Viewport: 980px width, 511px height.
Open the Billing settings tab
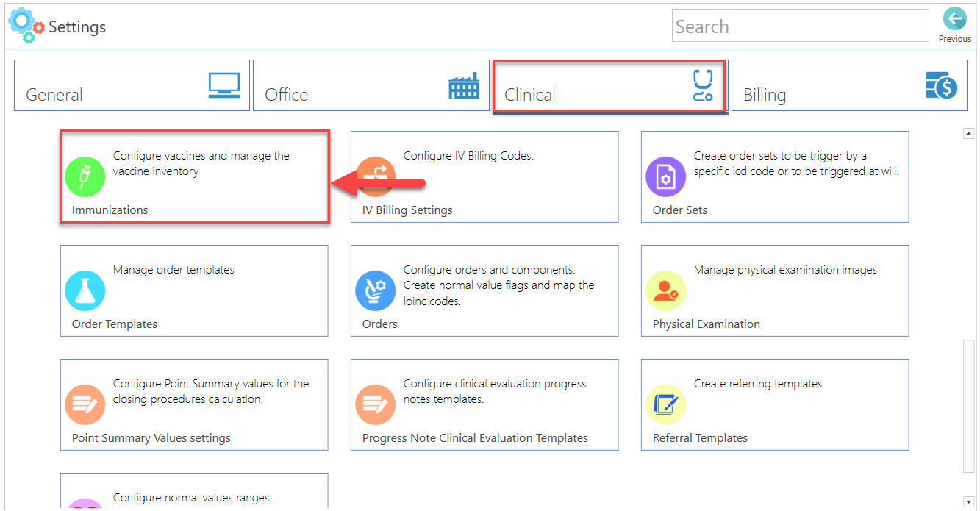pyautogui.click(x=849, y=85)
